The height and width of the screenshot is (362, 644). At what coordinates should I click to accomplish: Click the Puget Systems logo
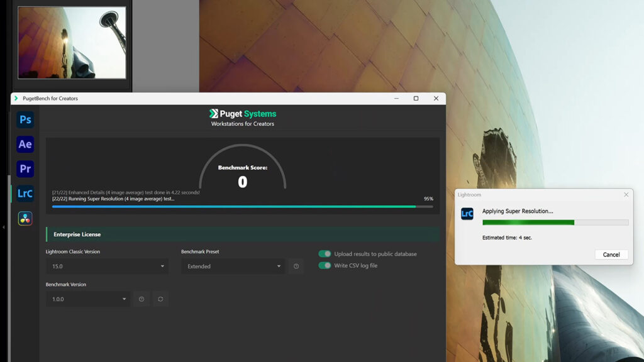pos(242,114)
